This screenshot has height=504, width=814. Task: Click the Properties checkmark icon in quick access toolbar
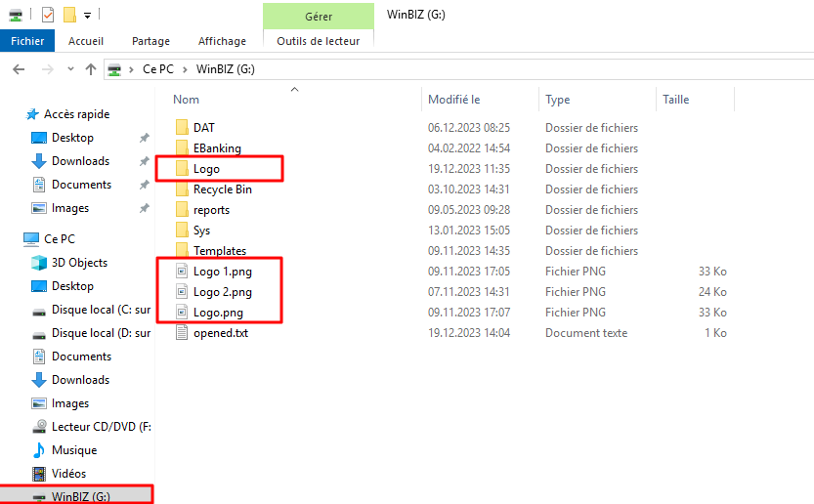point(47,15)
